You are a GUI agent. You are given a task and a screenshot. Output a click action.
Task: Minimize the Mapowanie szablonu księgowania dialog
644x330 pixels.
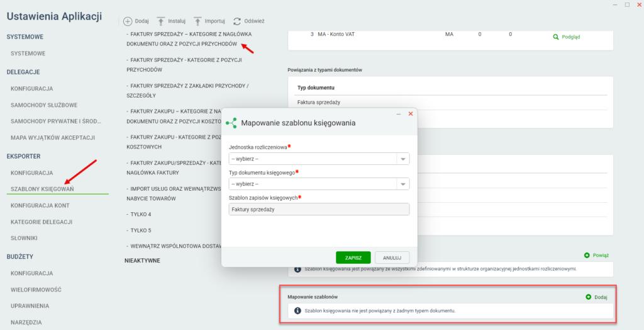398,114
